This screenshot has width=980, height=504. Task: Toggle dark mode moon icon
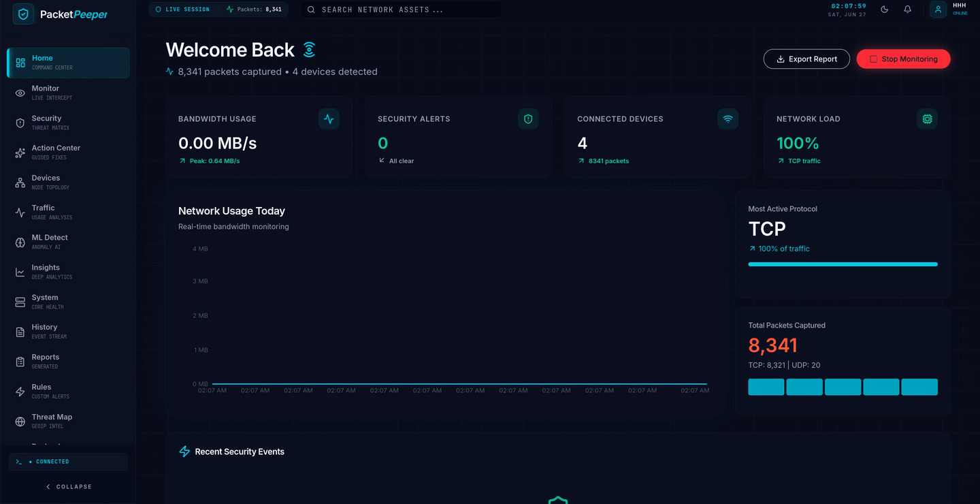(x=885, y=10)
